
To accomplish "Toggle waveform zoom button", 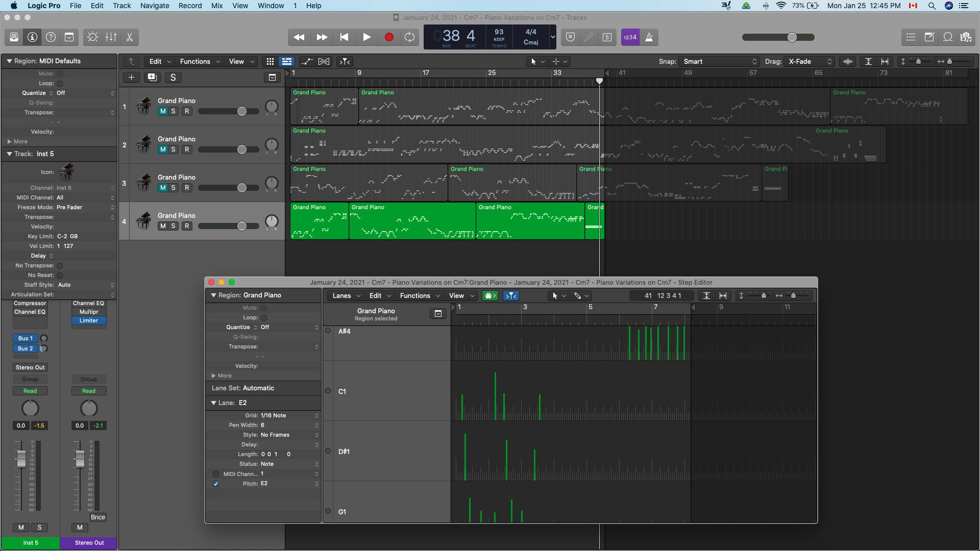I will (x=848, y=61).
